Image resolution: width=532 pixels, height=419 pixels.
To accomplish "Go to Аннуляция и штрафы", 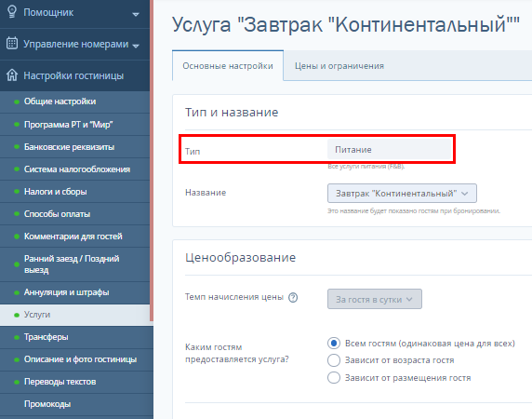I will (x=74, y=292).
